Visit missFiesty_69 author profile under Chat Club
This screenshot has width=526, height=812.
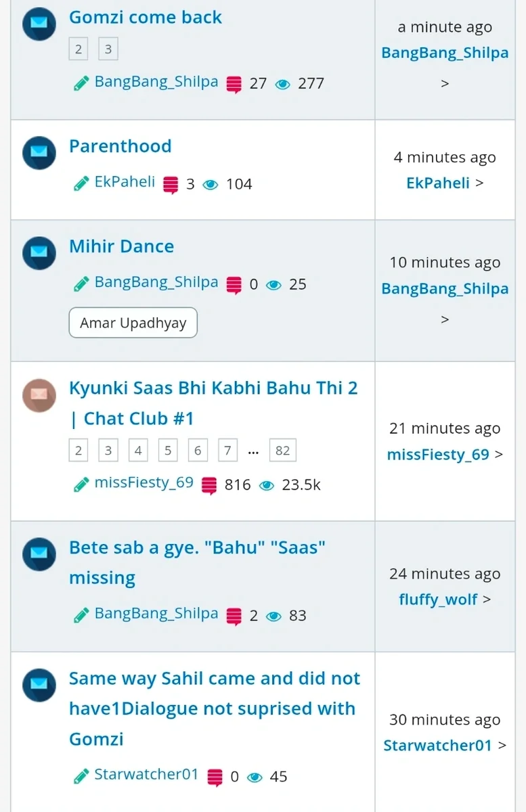coord(144,483)
